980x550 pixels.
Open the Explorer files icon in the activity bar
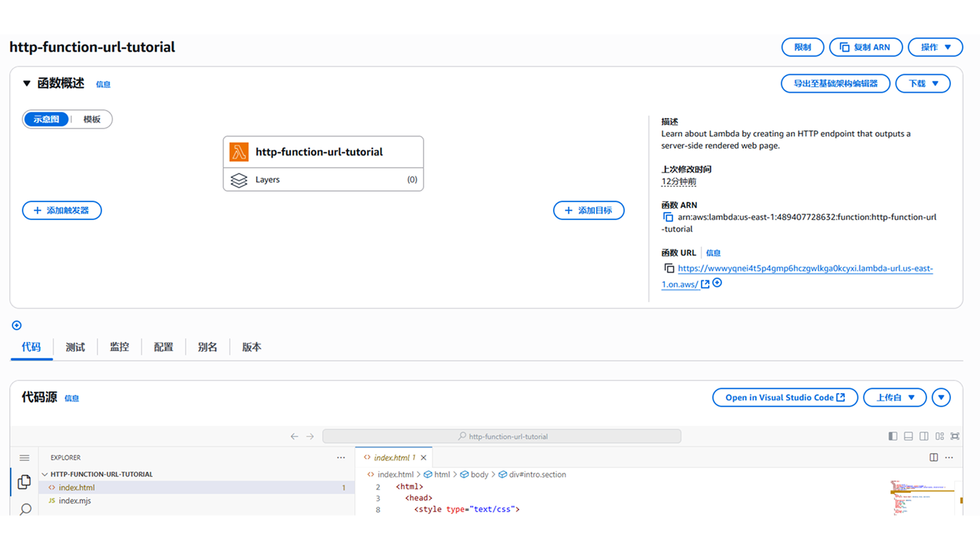click(x=25, y=482)
